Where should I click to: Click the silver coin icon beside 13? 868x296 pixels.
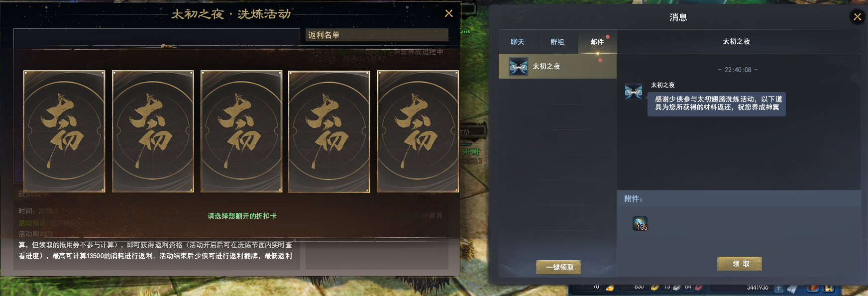click(677, 287)
